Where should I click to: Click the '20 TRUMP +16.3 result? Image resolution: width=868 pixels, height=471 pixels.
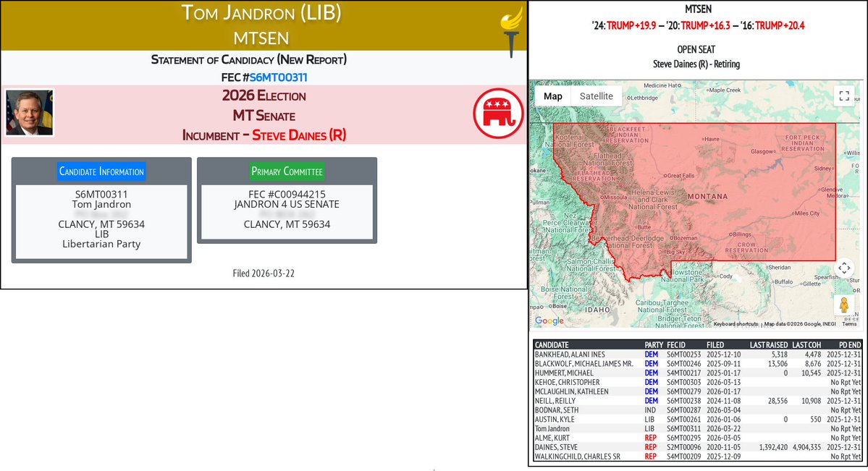click(x=699, y=25)
